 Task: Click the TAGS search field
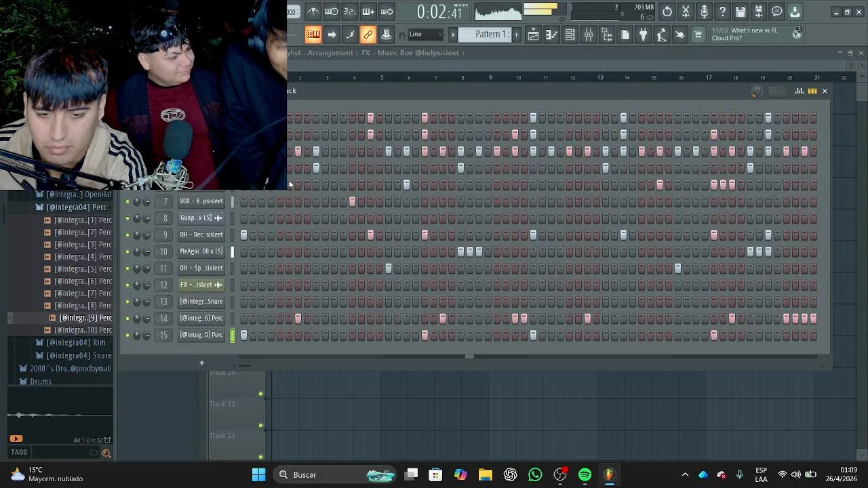click(x=61, y=452)
